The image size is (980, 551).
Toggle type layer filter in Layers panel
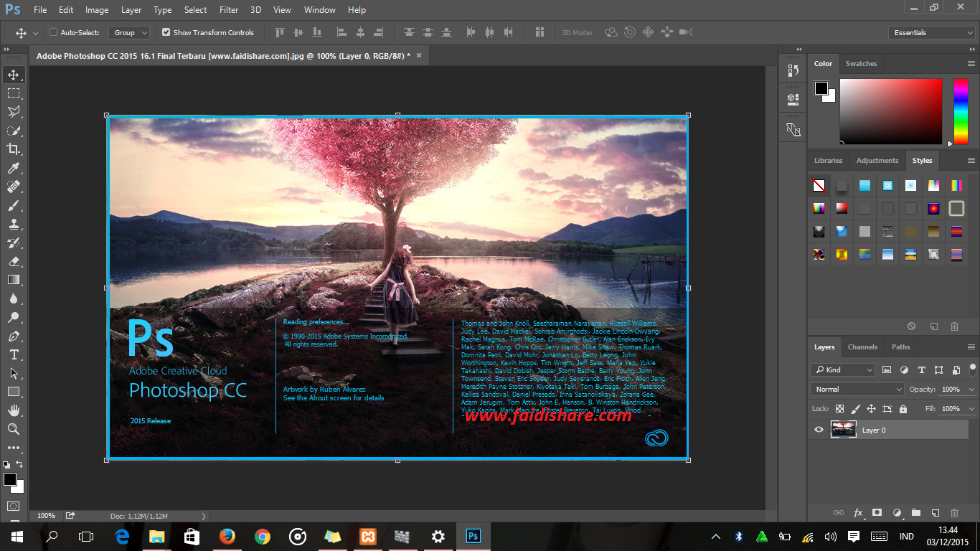(x=922, y=370)
